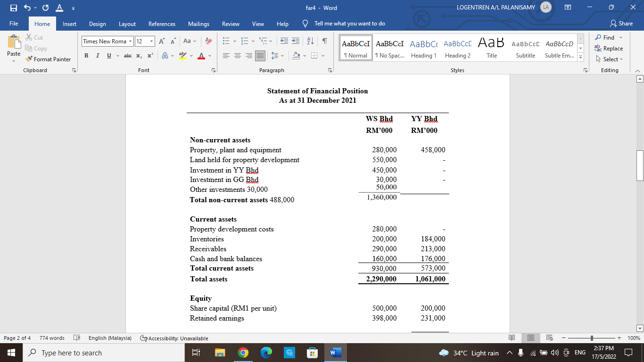Center the paragraph text
The image size is (644, 362).
coord(237,56)
